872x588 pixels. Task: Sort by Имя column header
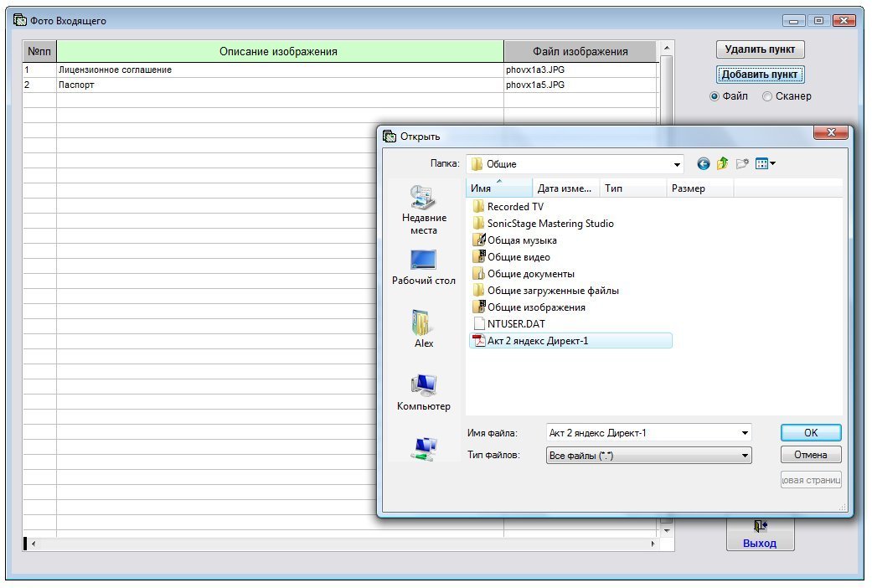click(x=498, y=188)
